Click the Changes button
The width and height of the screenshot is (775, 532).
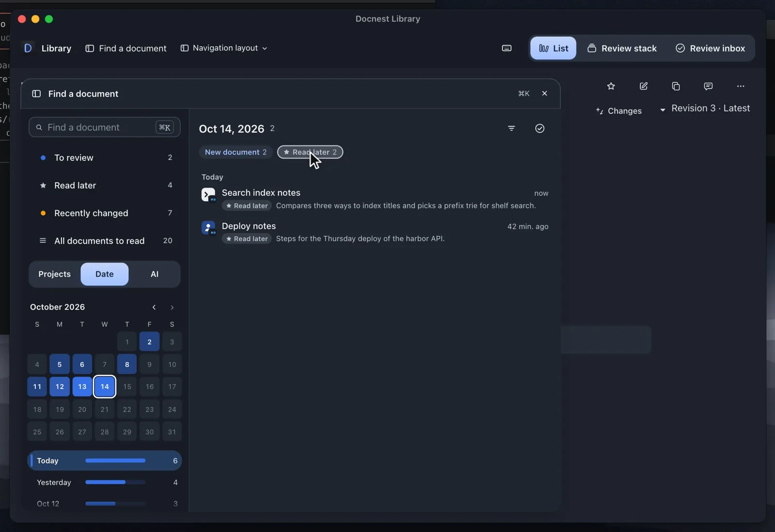[619, 111]
